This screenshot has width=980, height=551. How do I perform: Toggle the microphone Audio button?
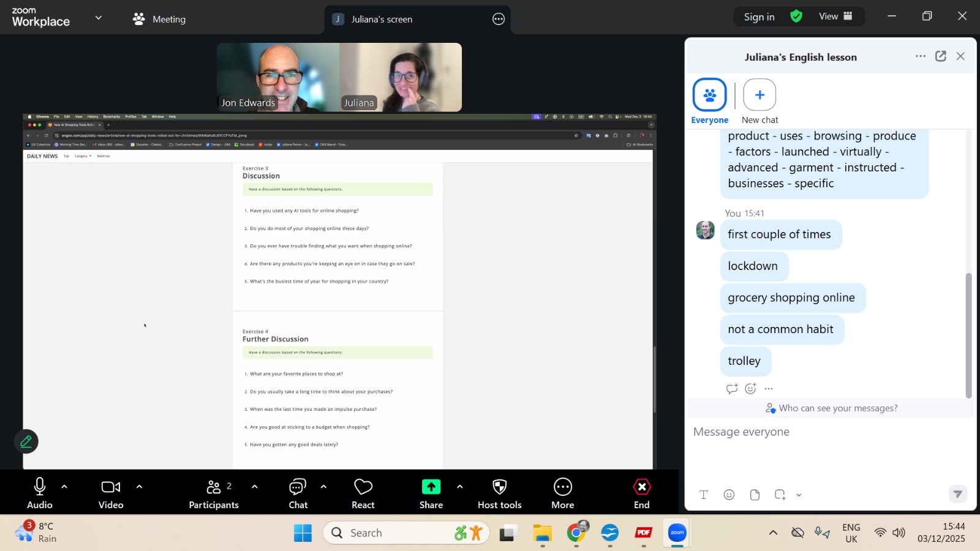[40, 487]
